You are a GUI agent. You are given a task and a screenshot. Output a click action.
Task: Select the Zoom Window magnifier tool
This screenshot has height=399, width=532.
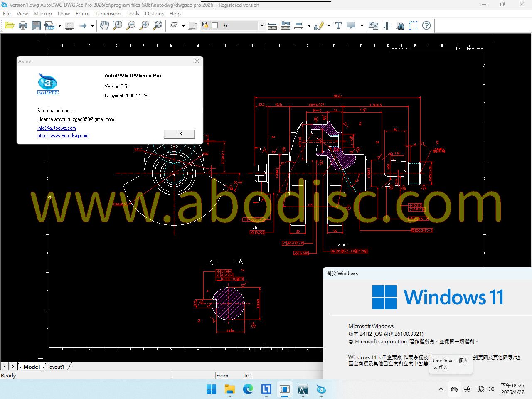click(118, 26)
